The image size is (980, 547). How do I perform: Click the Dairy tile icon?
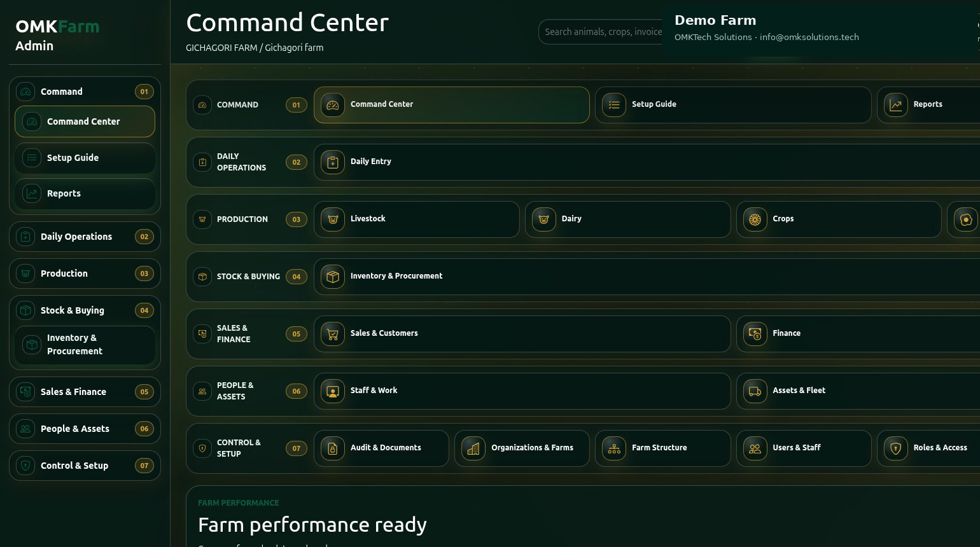click(x=544, y=219)
